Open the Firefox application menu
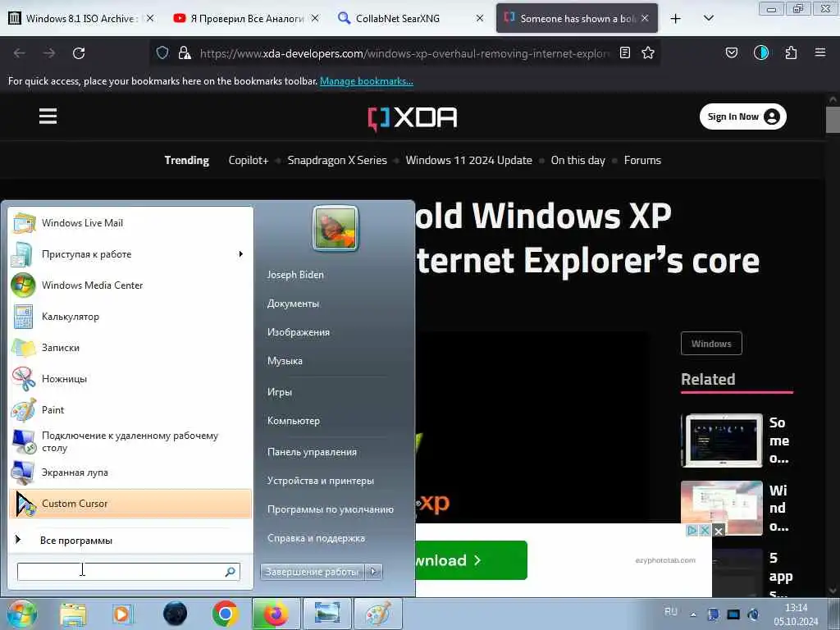840x630 pixels. [x=820, y=52]
